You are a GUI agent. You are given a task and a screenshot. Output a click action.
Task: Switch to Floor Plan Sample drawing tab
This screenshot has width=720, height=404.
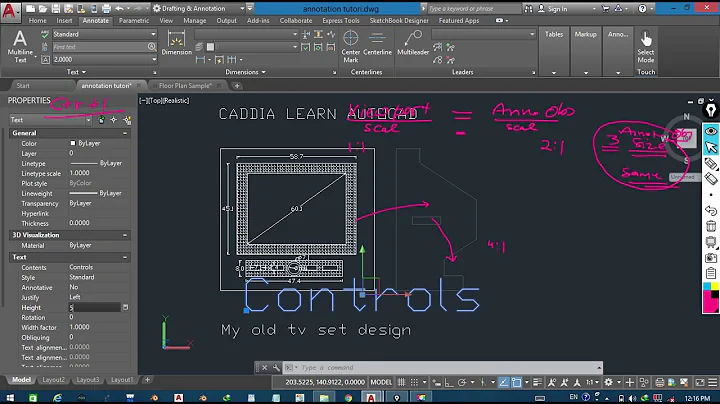pyautogui.click(x=185, y=86)
